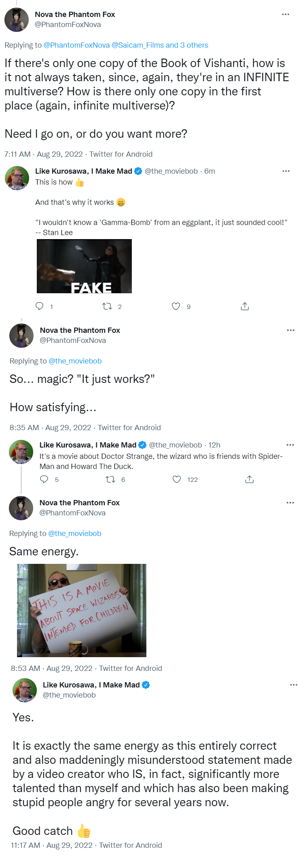Open Nova the Phantom Fox's top avatar
The image size is (298, 868).
[x=17, y=19]
